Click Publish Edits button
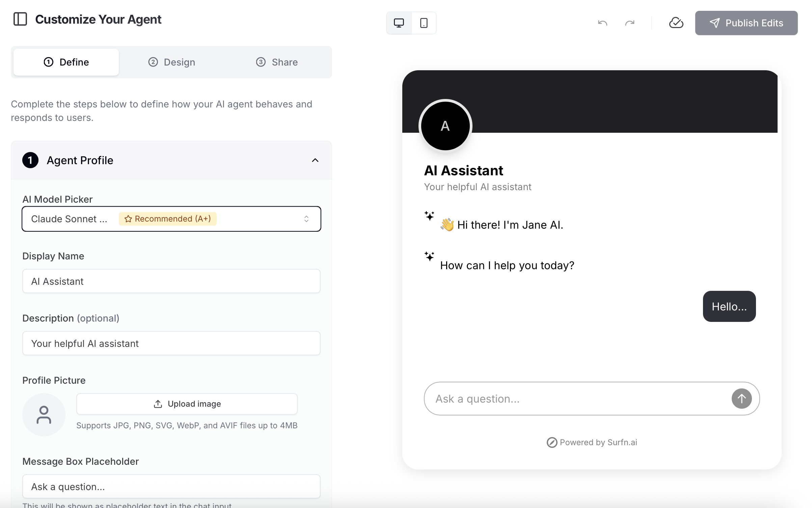Image resolution: width=812 pixels, height=508 pixels. (746, 23)
